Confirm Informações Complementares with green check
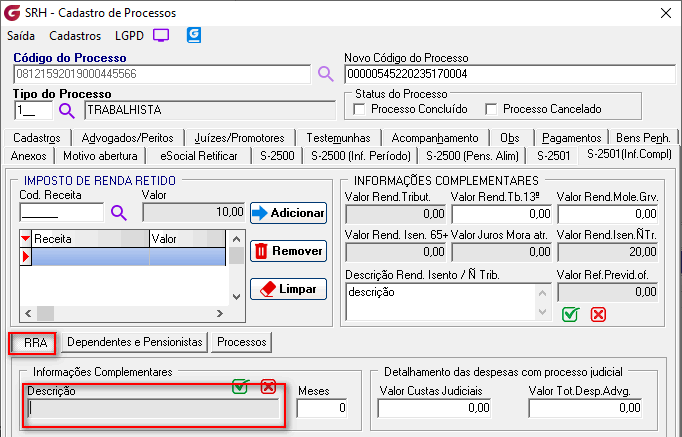682x437 pixels. coord(570,314)
